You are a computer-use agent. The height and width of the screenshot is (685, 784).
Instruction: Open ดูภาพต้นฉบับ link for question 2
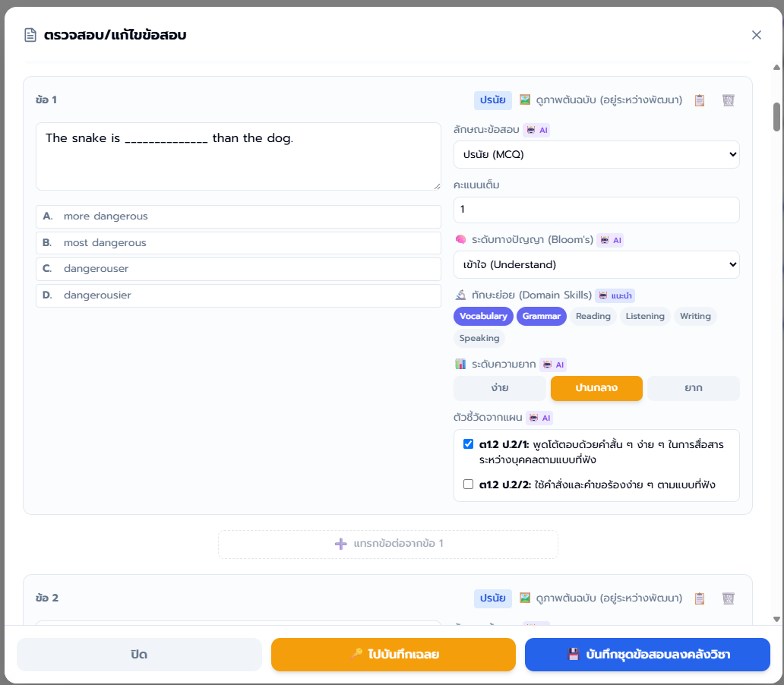pyautogui.click(x=600, y=598)
